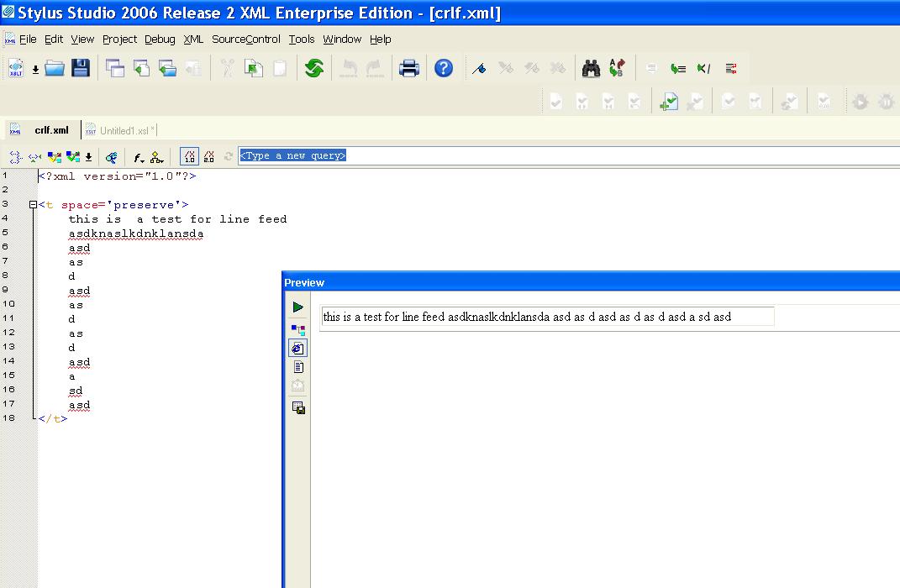The image size is (900, 588).
Task: Click the Replace A-to-B icon
Action: click(617, 69)
